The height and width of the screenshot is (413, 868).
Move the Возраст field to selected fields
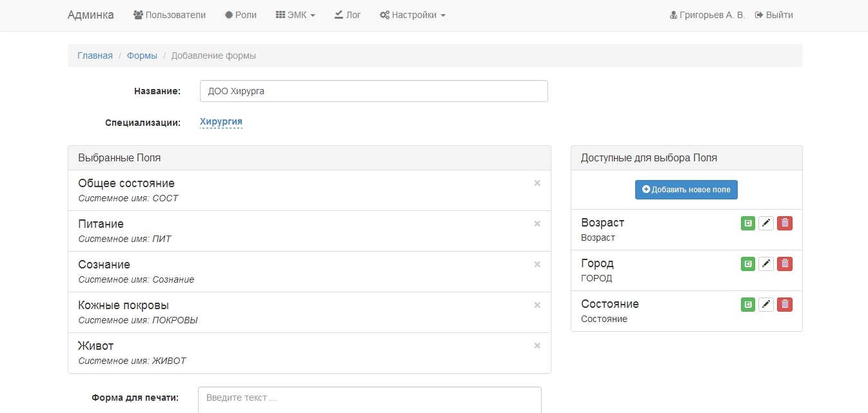pos(747,223)
